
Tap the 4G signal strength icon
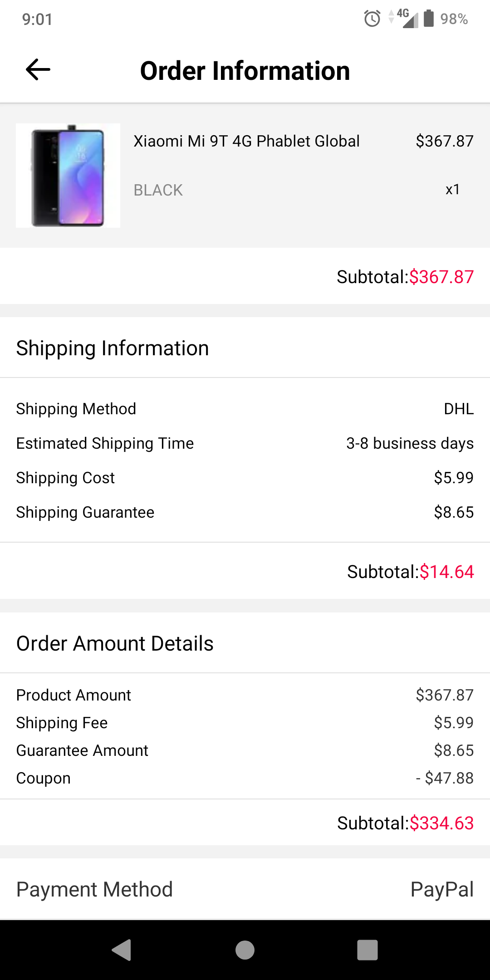click(x=406, y=19)
